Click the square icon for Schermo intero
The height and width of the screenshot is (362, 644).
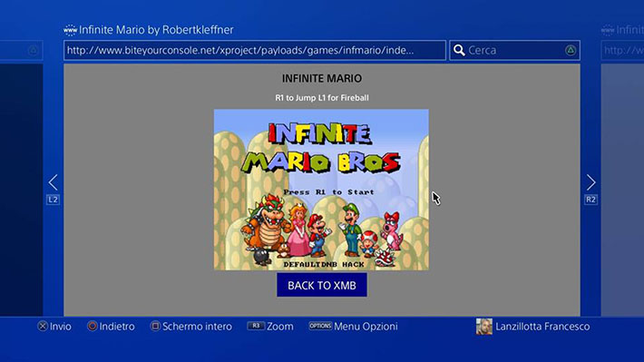155,327
